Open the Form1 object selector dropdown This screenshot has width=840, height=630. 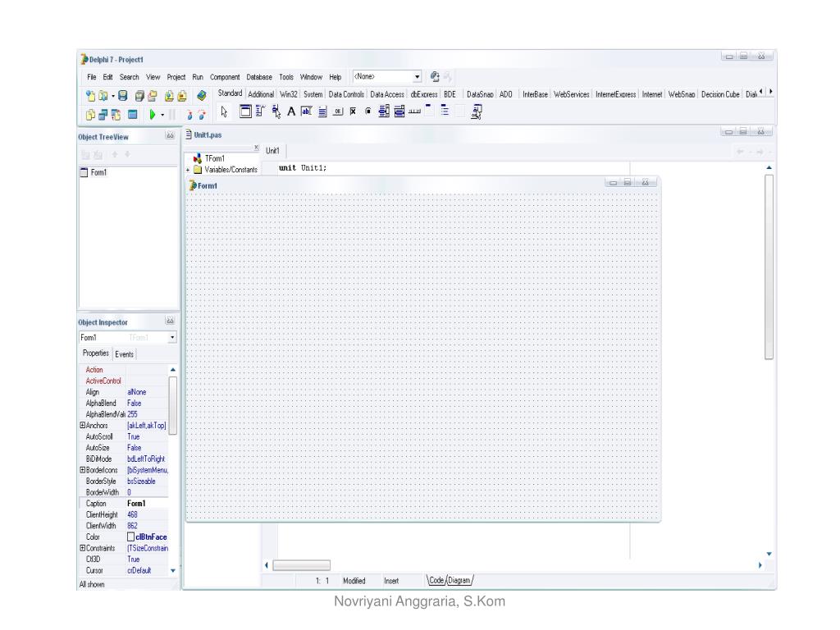tap(172, 337)
